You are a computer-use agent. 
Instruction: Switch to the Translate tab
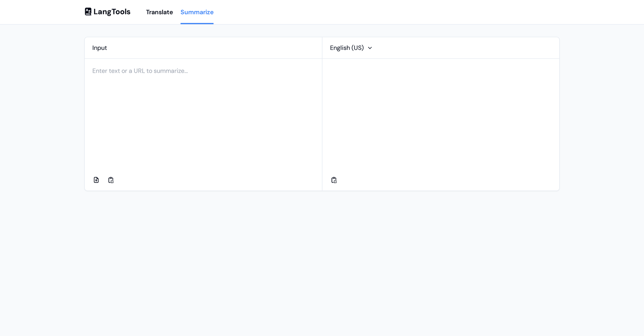(x=159, y=12)
